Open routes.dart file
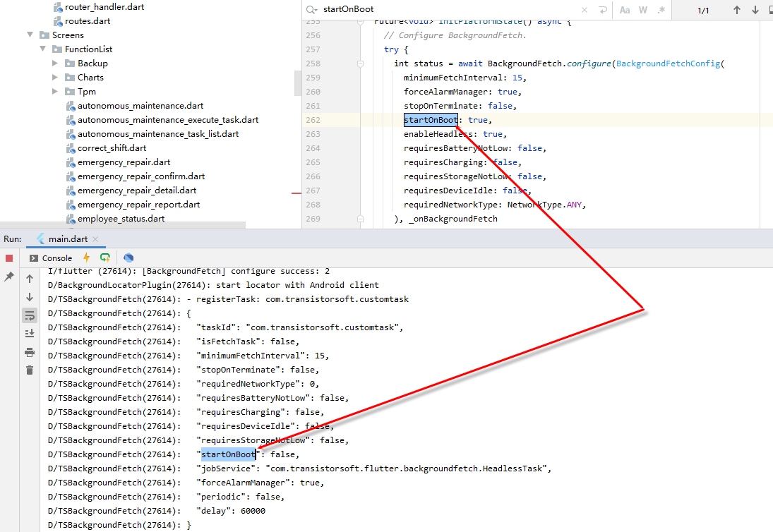 point(88,21)
